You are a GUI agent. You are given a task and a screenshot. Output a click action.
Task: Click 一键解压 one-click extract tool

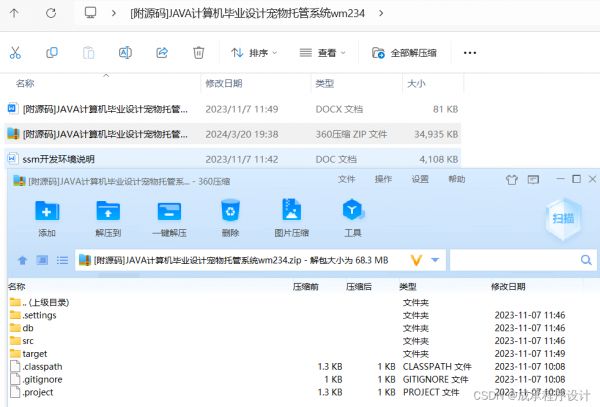(170, 218)
